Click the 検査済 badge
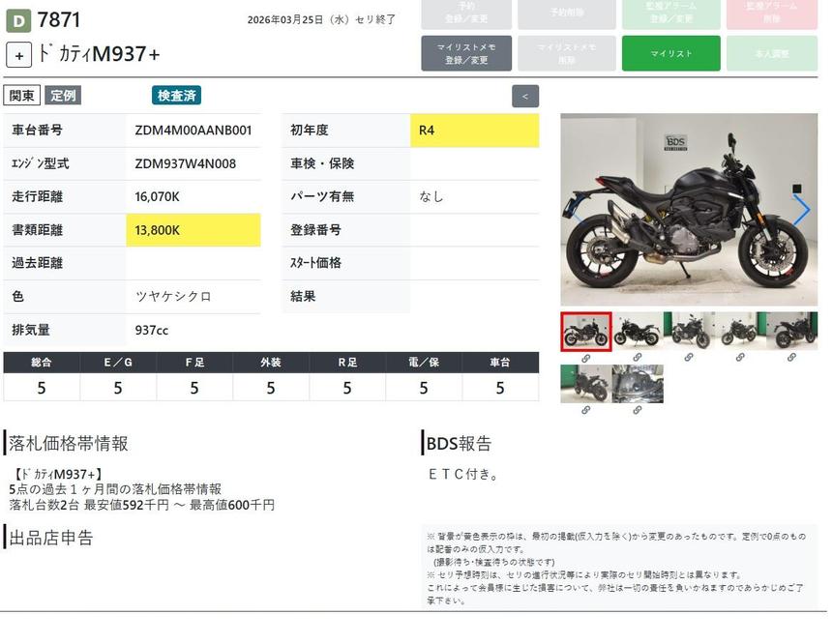This screenshot has width=833, height=644. coord(176,96)
